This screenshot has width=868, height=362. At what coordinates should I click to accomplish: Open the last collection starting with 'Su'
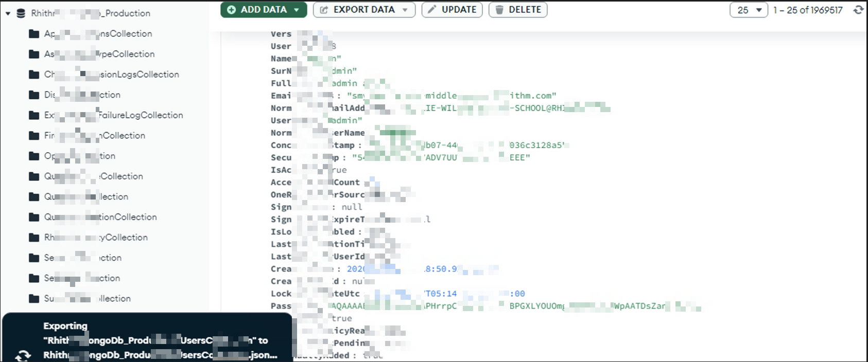[x=87, y=298]
